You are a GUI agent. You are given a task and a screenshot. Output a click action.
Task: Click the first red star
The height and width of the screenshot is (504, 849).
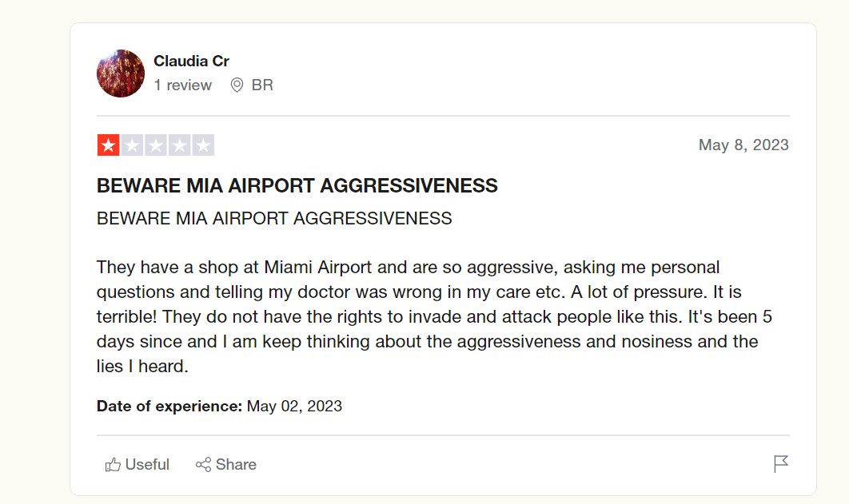[x=108, y=145]
